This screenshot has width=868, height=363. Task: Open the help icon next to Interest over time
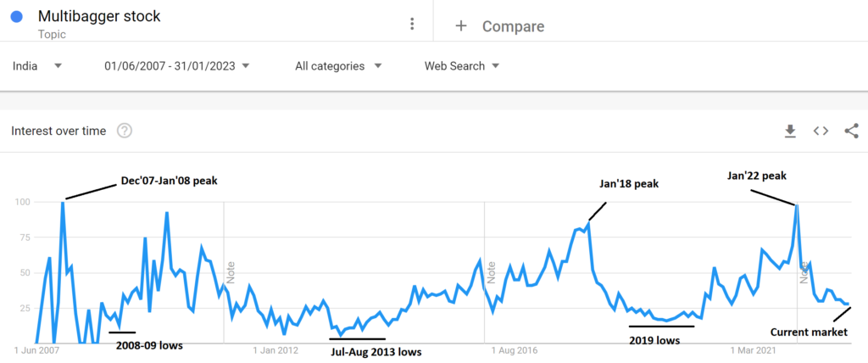coord(125,131)
